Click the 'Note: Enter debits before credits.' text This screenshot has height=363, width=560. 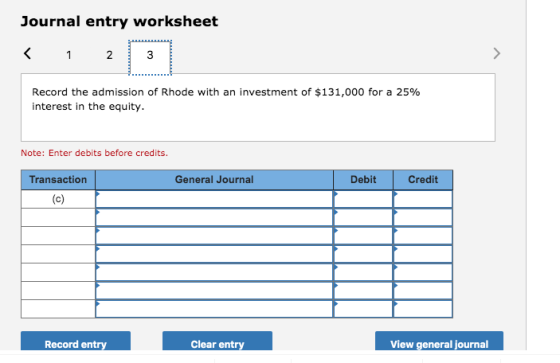tap(94, 153)
